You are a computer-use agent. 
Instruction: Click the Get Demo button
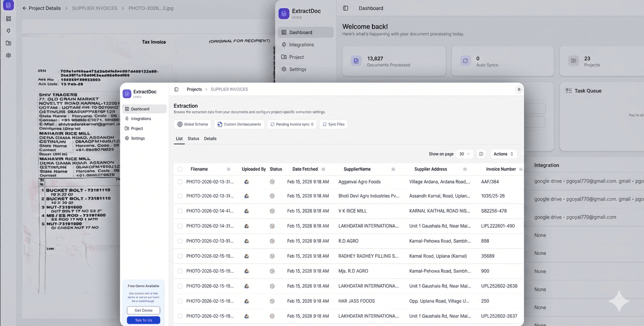143,310
